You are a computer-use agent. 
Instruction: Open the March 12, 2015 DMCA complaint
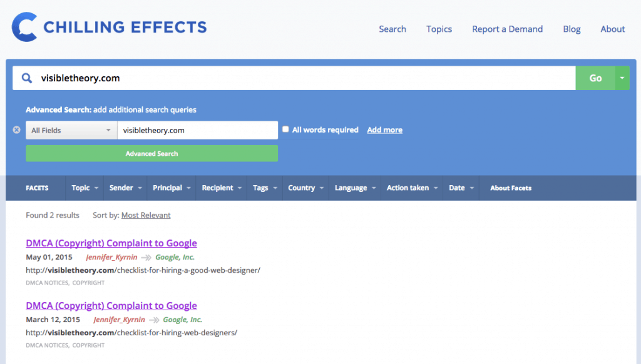(x=111, y=306)
